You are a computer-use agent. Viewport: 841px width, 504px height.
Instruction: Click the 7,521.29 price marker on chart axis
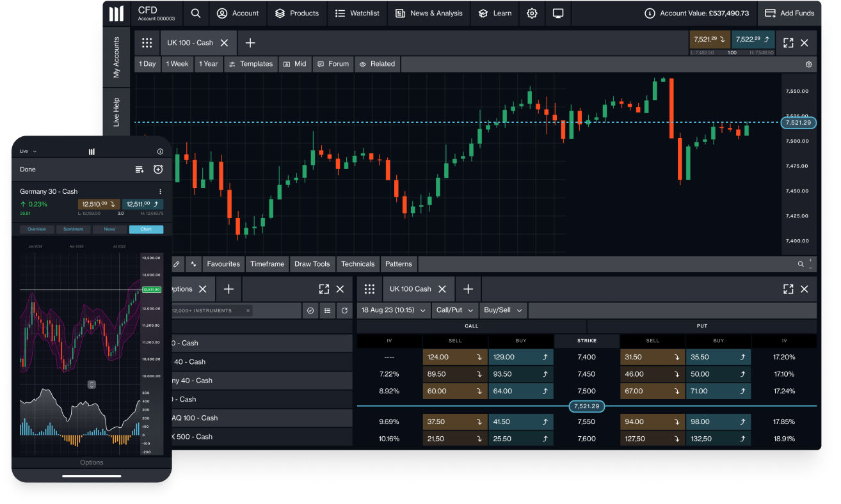coord(798,122)
